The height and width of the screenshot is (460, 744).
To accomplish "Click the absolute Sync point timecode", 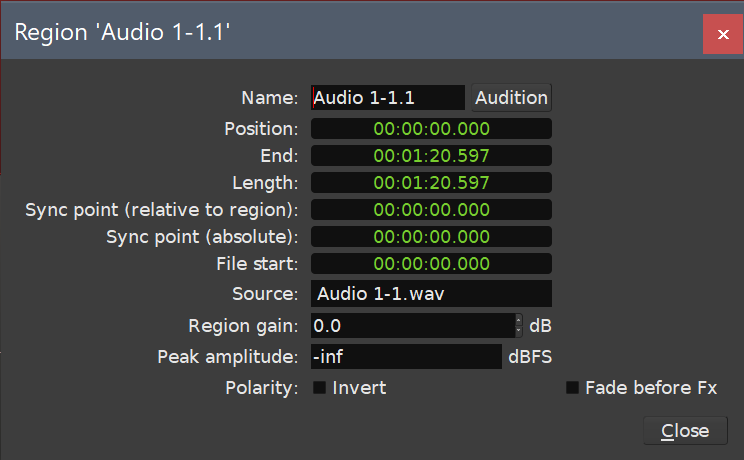I will point(431,237).
